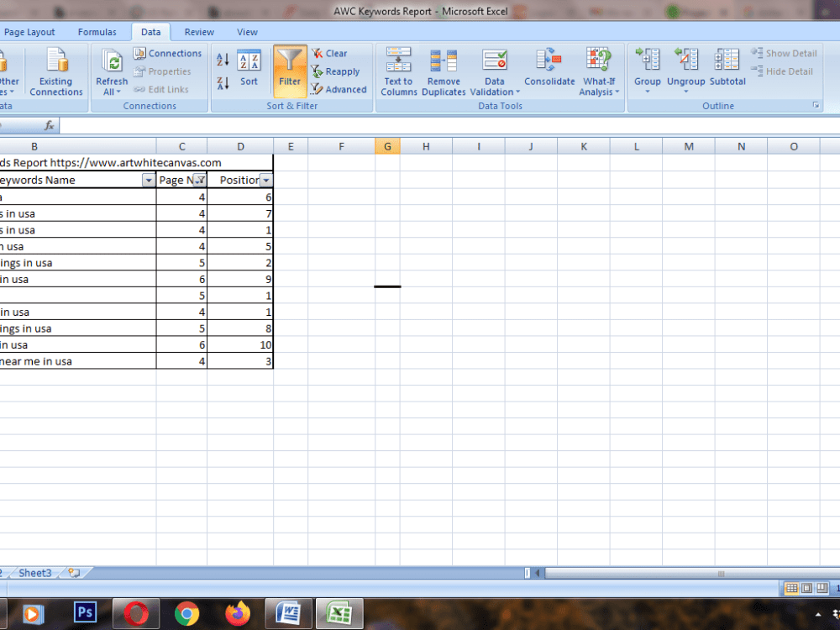Image resolution: width=840 pixels, height=630 pixels.
Task: Click the Excel taskbar button
Action: coord(339,613)
